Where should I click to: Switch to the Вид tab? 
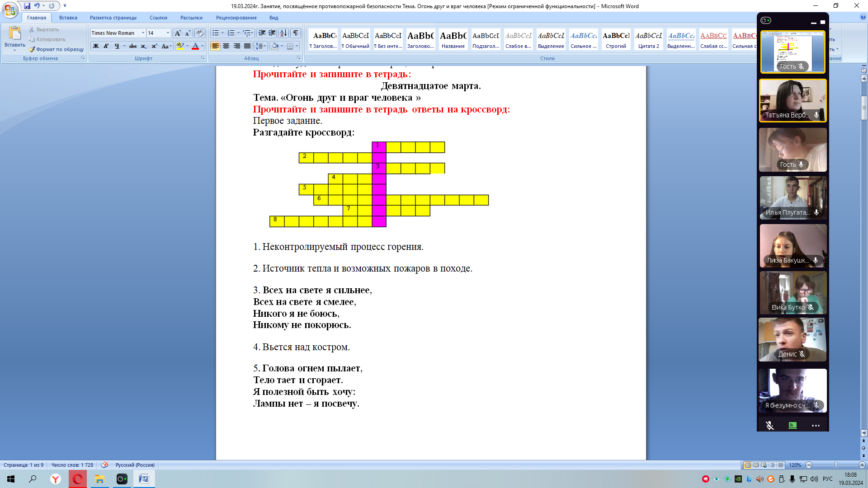[x=274, y=18]
